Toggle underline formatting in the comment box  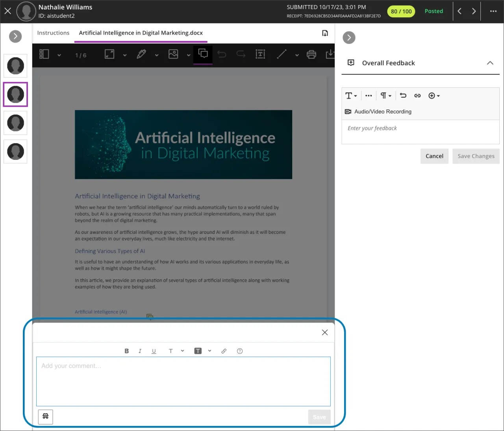pos(154,351)
